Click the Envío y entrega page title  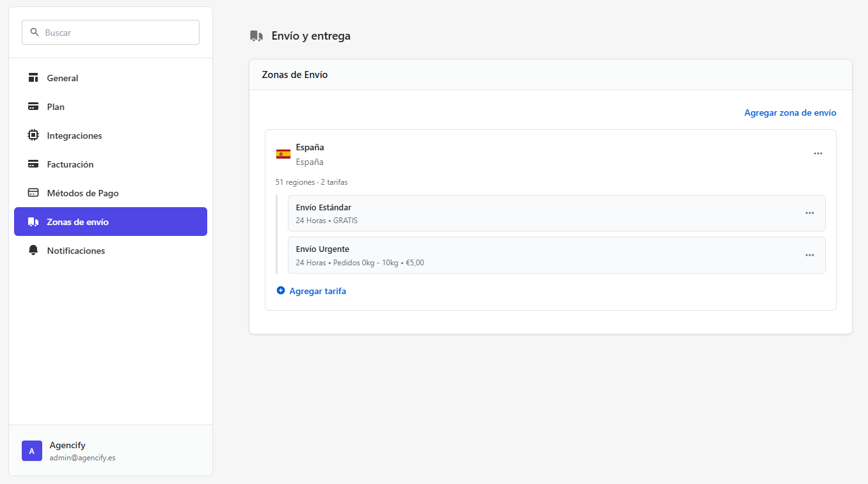(x=311, y=36)
